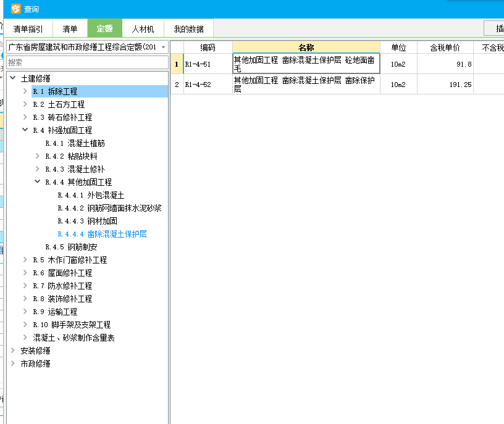Expand the R.5 木作门窗修补工程 node

point(25,260)
